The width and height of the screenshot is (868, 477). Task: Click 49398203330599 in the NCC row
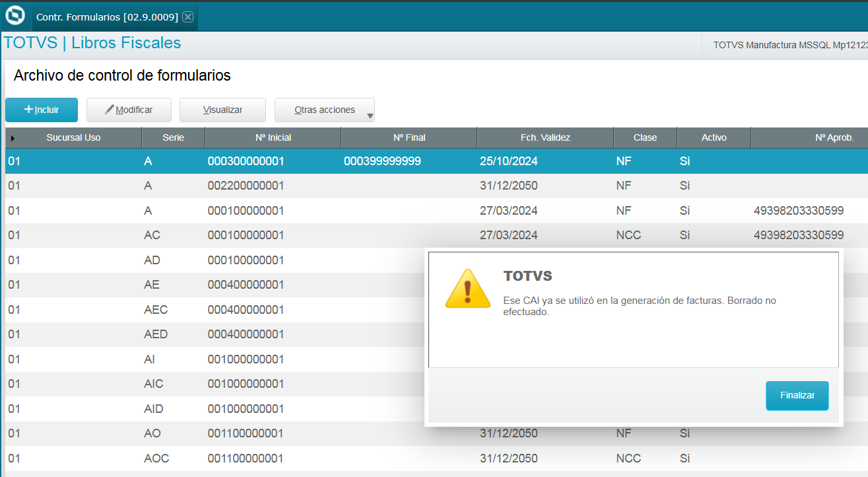click(799, 235)
